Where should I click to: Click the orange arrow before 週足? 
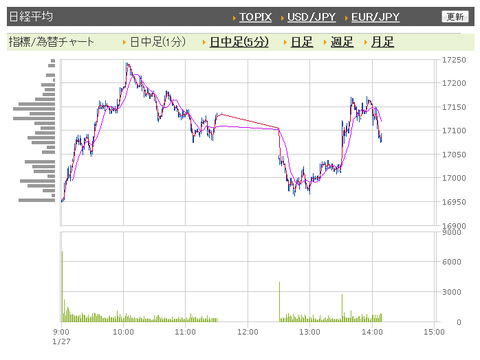325,43
